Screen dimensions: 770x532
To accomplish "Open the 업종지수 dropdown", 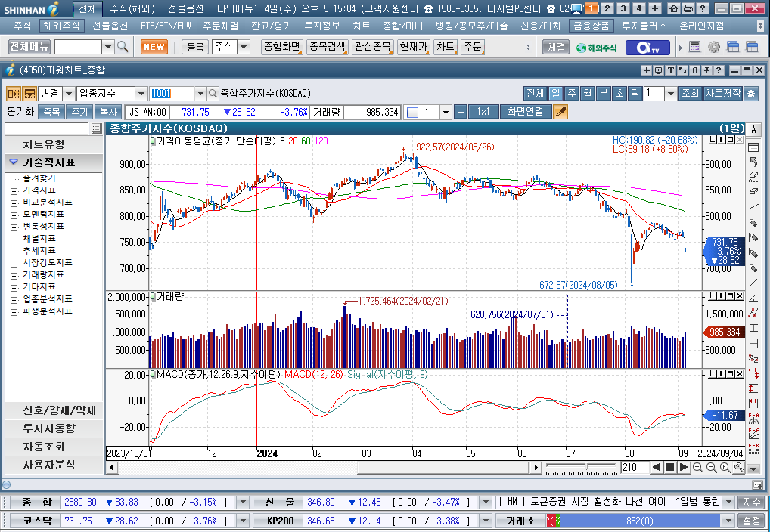I will 141,93.
